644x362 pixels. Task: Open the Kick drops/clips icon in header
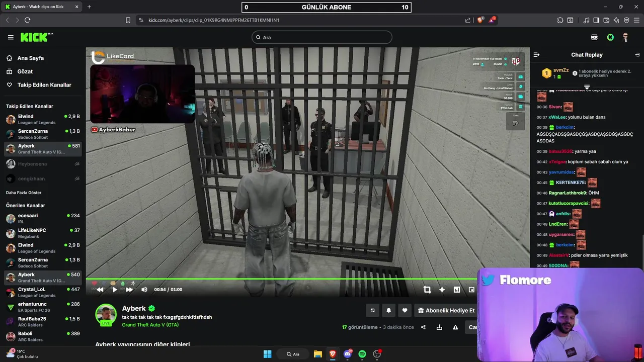[x=594, y=37]
